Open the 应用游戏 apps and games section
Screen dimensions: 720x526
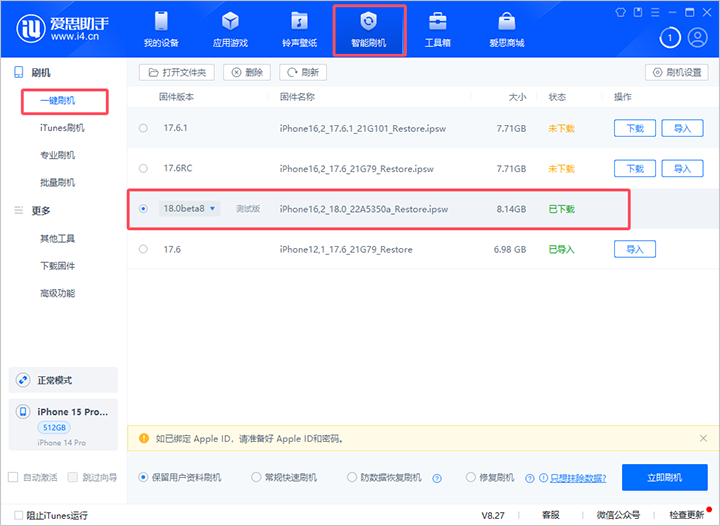pos(230,30)
